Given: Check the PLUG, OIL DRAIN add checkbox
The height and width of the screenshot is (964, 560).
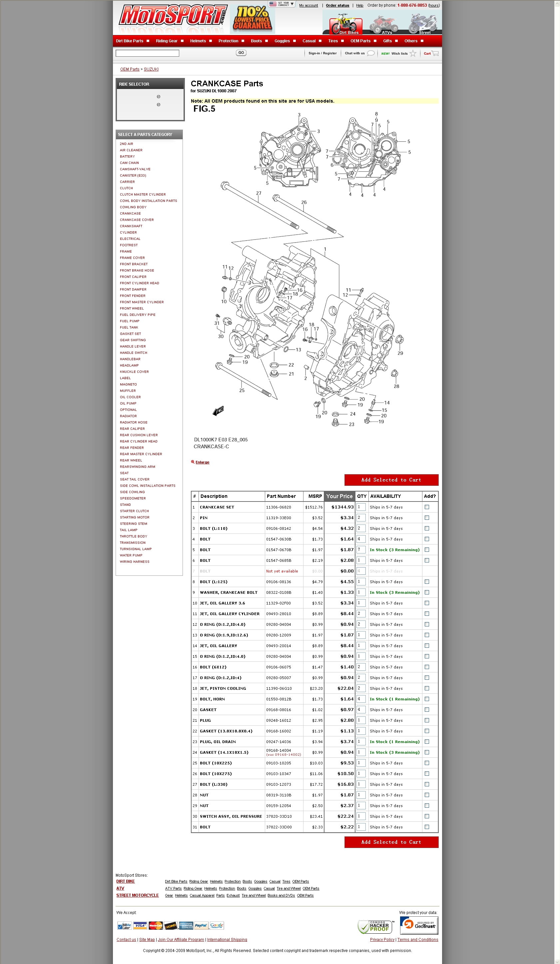Looking at the screenshot, I should click(x=427, y=741).
